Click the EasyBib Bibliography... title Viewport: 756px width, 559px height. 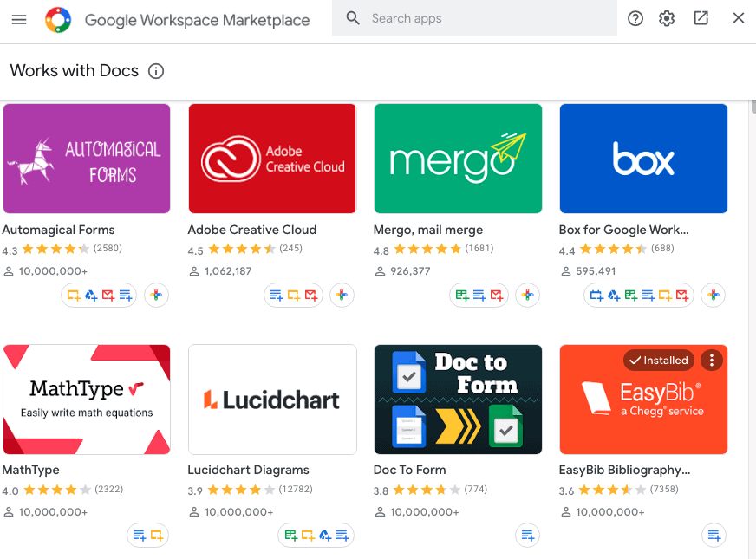(624, 470)
